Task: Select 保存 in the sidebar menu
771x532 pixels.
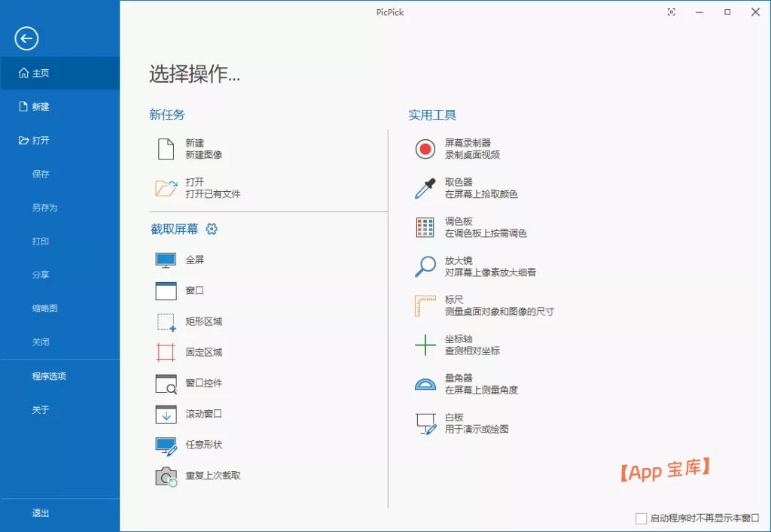Action: [41, 174]
